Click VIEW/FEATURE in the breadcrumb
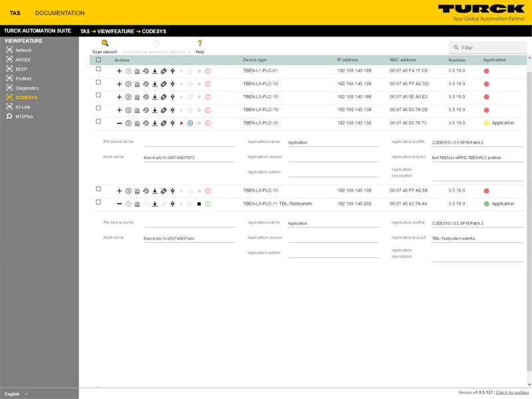Image resolution: width=532 pixels, height=399 pixels. pos(116,31)
